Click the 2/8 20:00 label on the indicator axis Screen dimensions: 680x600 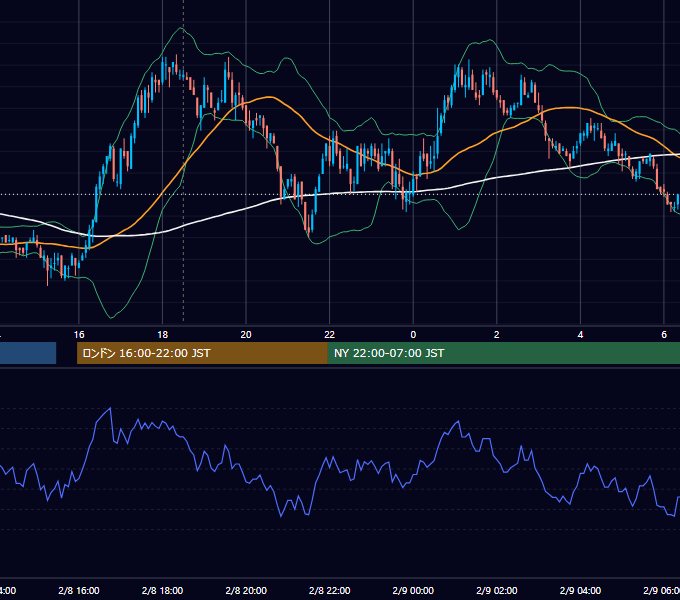click(x=246, y=590)
